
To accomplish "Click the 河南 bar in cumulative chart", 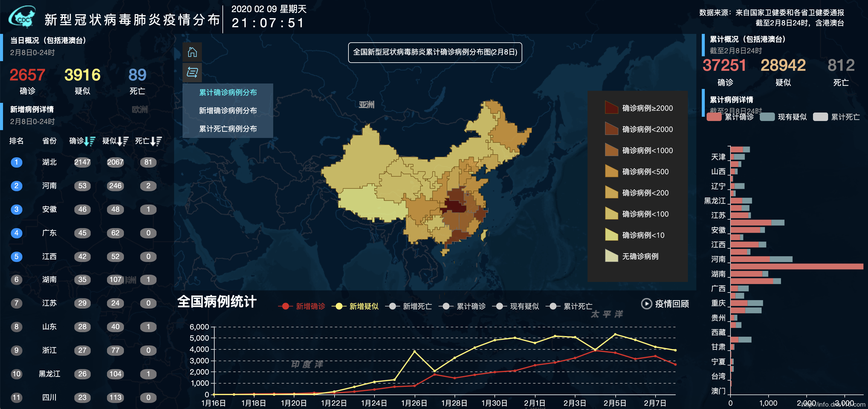I will pyautogui.click(x=761, y=259).
